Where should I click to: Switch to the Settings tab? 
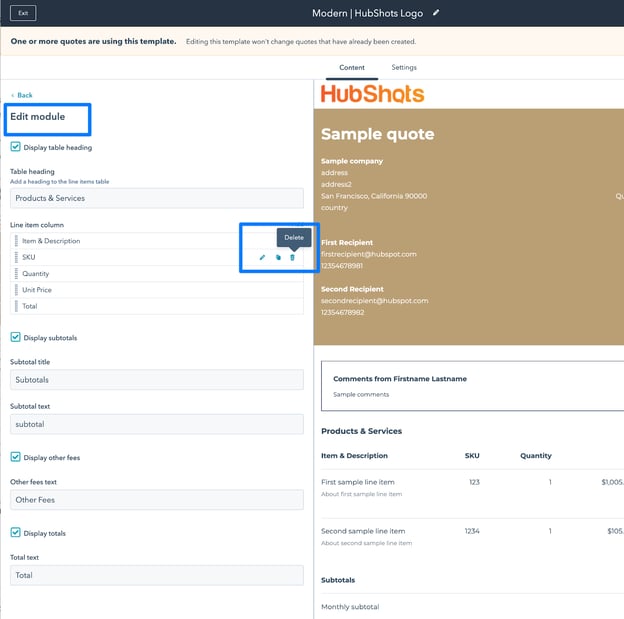pos(404,68)
